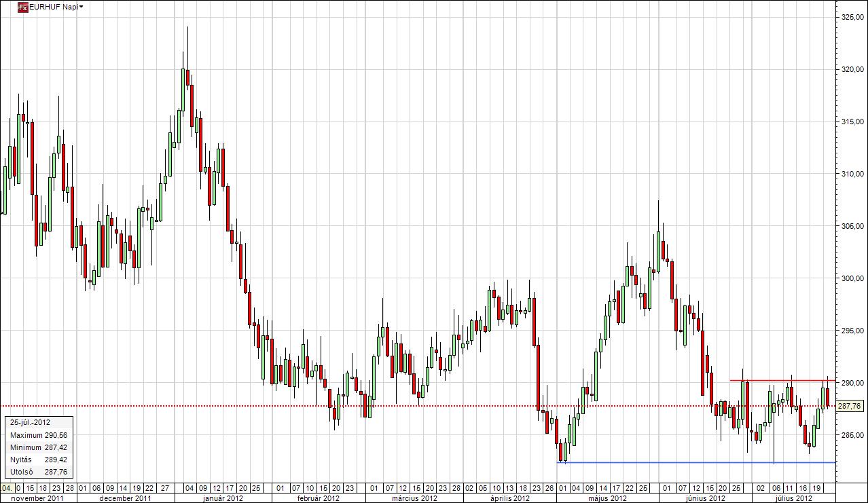Click the 305,00 price axis label
The width and height of the screenshot is (868, 503).
pyautogui.click(x=852, y=226)
